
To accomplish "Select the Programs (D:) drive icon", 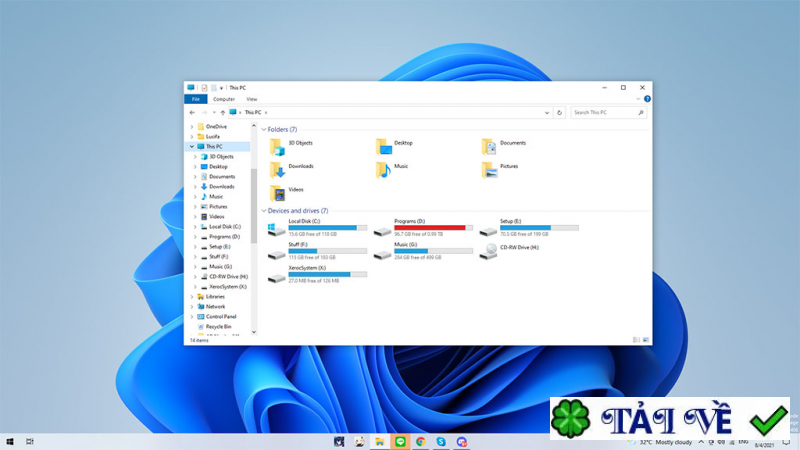I will (x=382, y=230).
